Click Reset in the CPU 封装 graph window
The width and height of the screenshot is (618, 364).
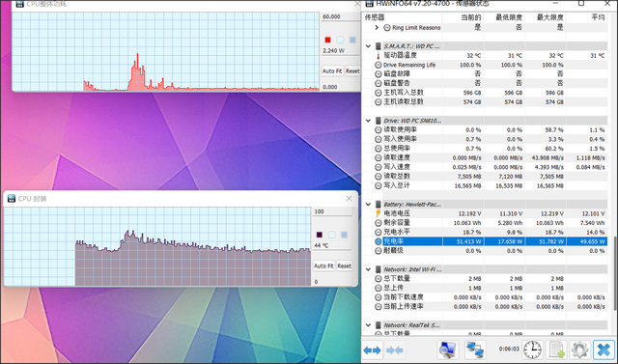[x=344, y=266]
